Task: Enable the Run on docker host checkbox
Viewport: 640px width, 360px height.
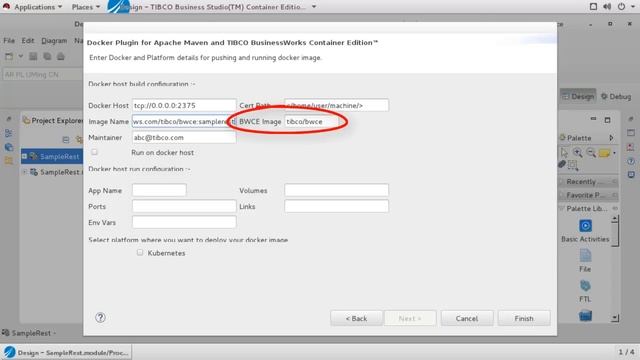Action: (x=94, y=152)
